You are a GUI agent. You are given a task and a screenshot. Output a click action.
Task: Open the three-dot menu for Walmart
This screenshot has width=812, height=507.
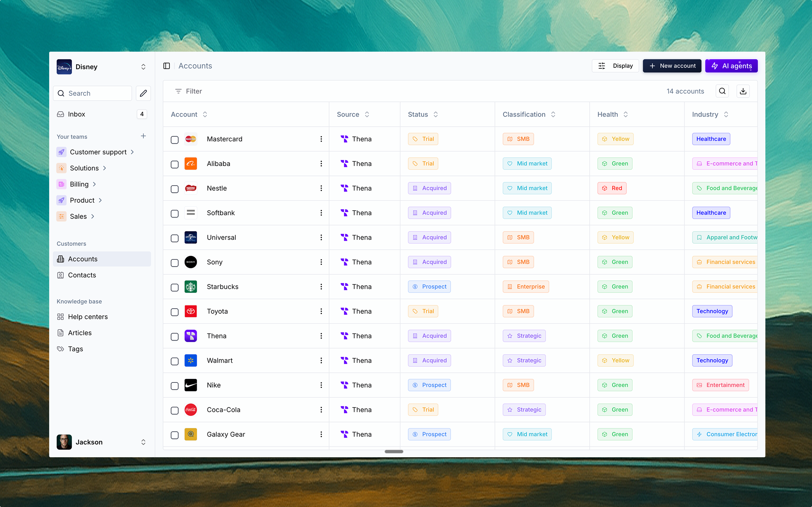(321, 361)
